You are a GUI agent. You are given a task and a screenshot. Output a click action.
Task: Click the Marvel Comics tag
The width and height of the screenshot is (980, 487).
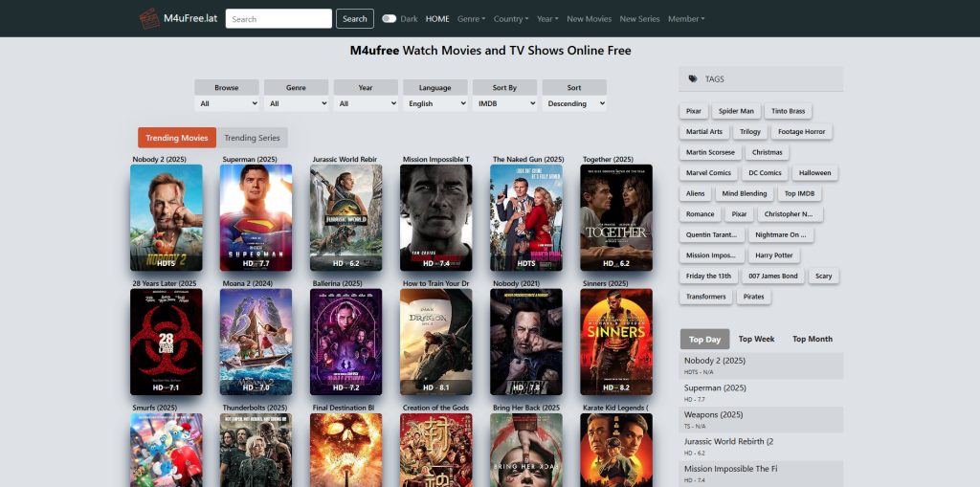[x=708, y=173]
